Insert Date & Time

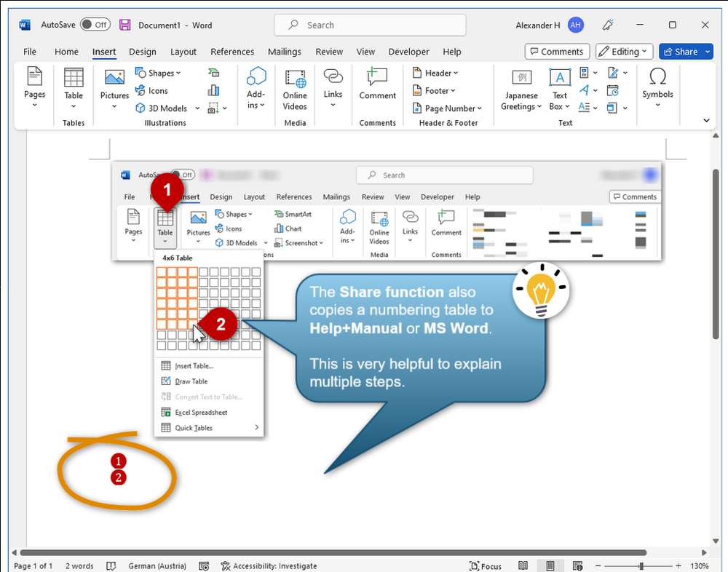click(613, 90)
